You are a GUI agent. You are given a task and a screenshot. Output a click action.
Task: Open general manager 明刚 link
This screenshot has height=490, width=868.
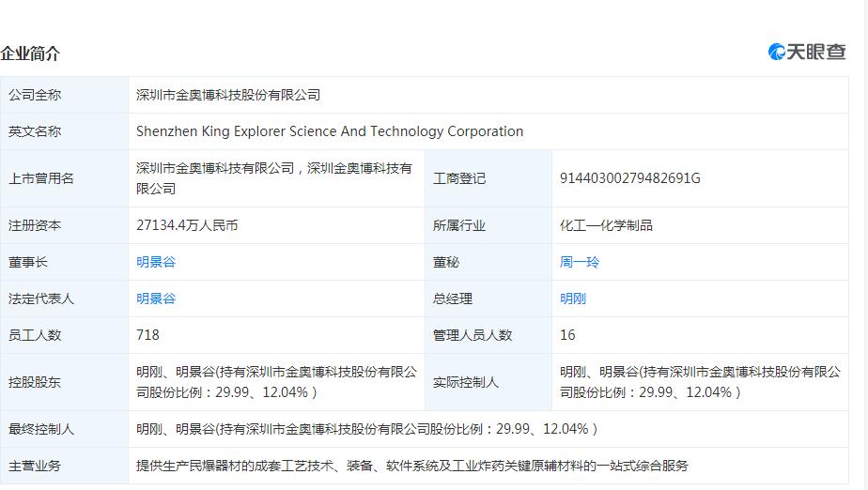click(573, 299)
